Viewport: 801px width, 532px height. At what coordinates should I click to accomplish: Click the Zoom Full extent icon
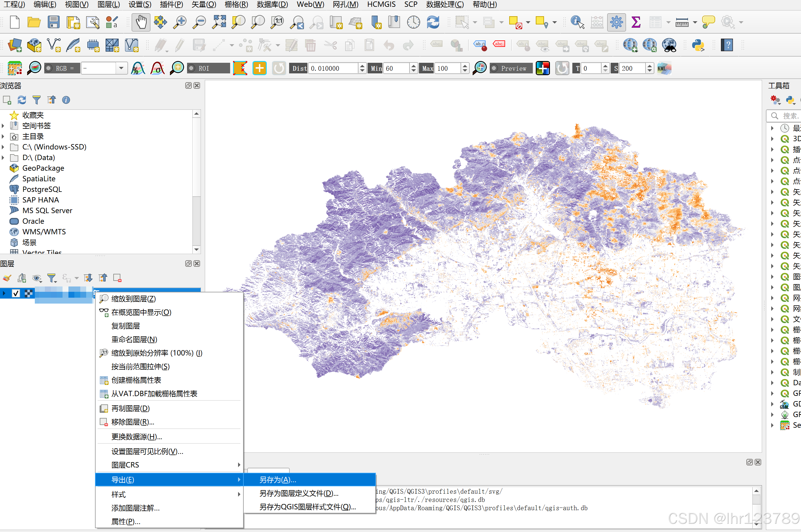click(x=219, y=22)
